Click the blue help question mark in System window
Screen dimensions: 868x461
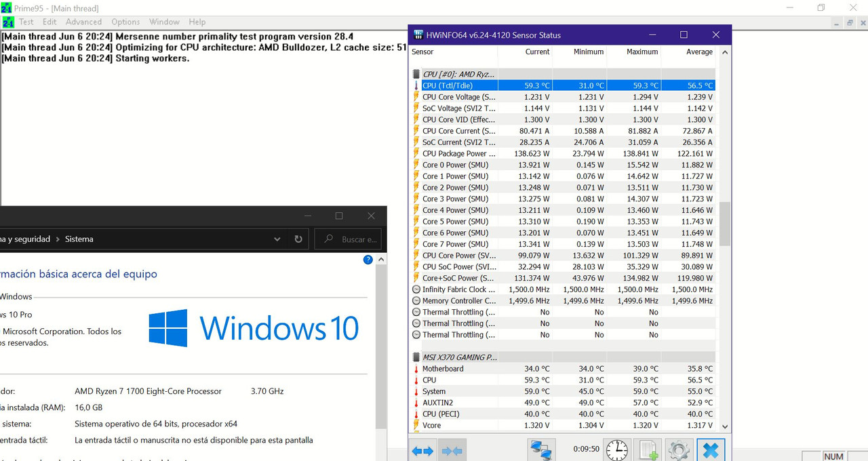pyautogui.click(x=368, y=260)
